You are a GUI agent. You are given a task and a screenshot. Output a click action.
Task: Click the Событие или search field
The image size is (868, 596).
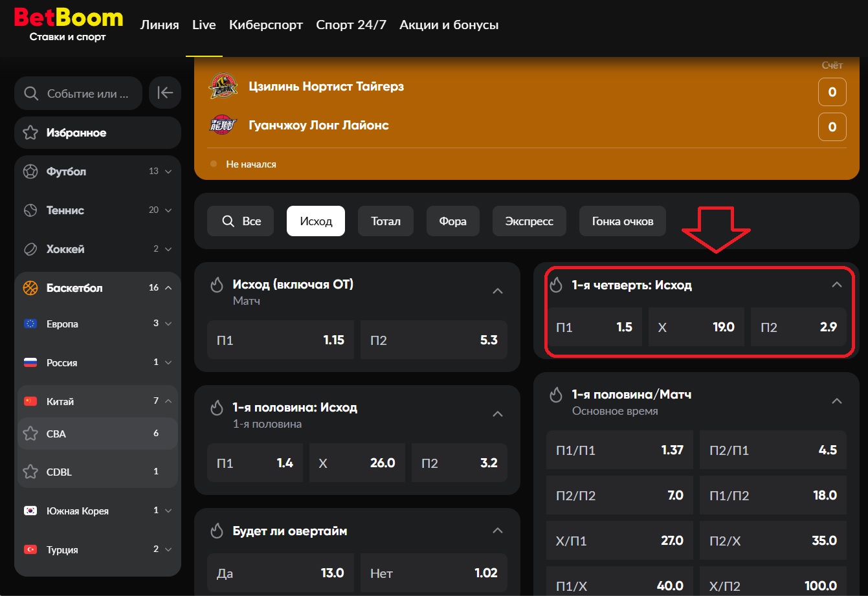tap(78, 93)
